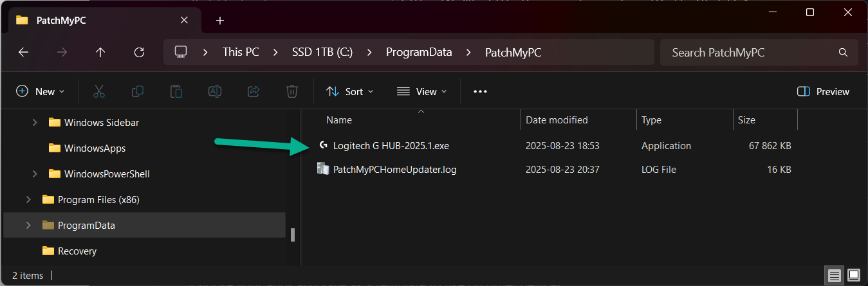Click the Delete trash can icon
The width and height of the screenshot is (868, 286).
point(291,91)
